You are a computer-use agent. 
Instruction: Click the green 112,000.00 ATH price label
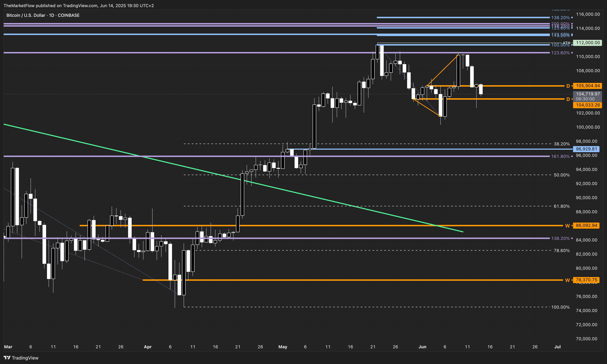[x=588, y=43]
